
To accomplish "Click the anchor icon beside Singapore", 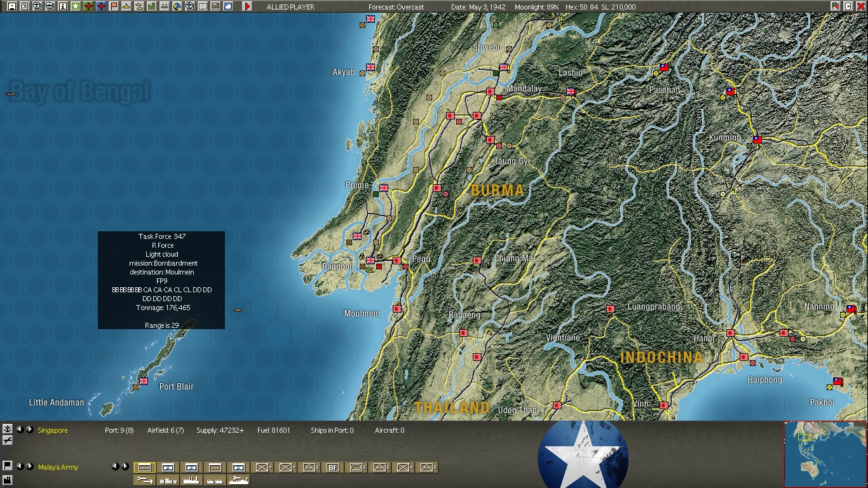I will click(8, 429).
